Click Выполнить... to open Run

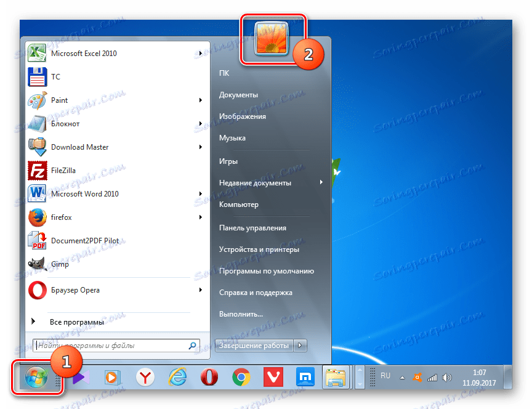click(x=241, y=314)
